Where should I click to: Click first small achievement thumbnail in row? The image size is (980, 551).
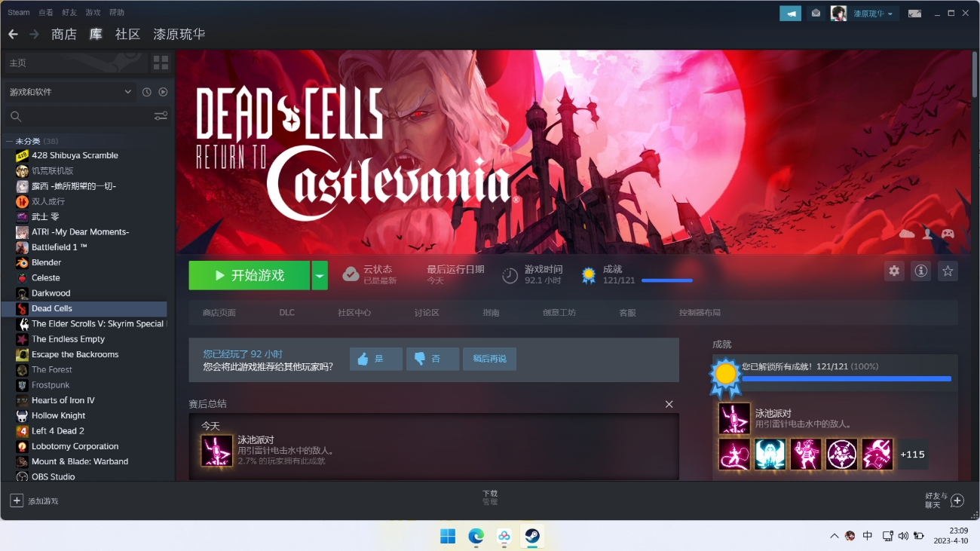[x=734, y=455]
